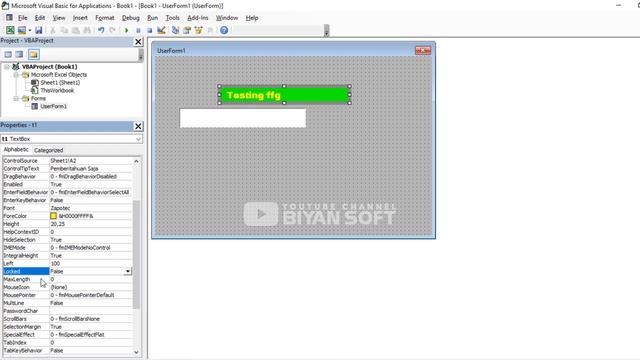Open the File menu

(22, 18)
